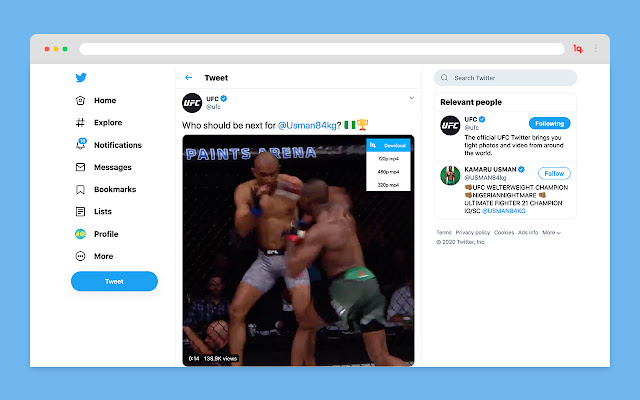Screen dimensions: 640x400
Task: Open the @Usman84kg mention link
Action: tap(307, 125)
